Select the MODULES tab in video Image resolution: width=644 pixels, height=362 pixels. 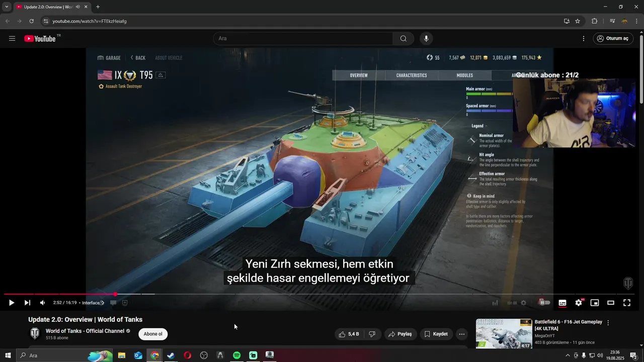pos(464,75)
